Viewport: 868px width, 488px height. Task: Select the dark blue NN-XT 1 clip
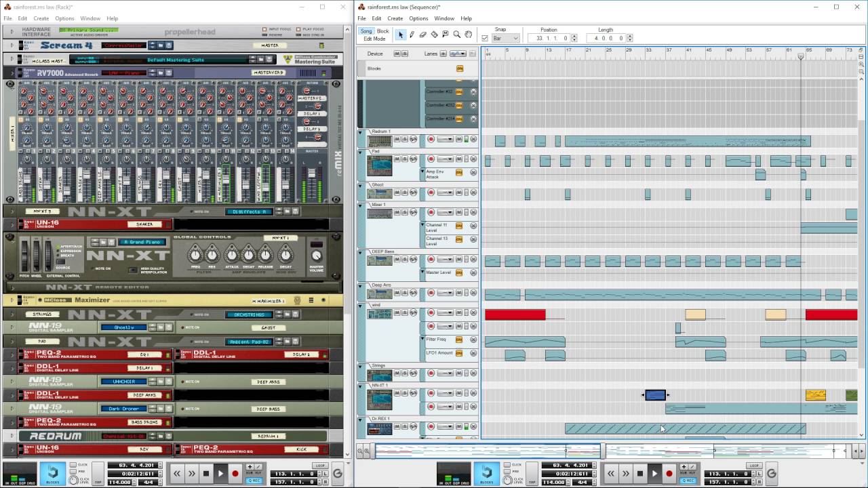pyautogui.click(x=655, y=395)
